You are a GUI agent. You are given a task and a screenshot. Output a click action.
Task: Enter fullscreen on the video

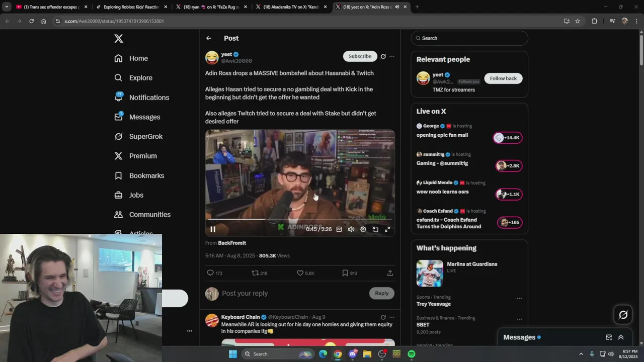click(x=387, y=229)
